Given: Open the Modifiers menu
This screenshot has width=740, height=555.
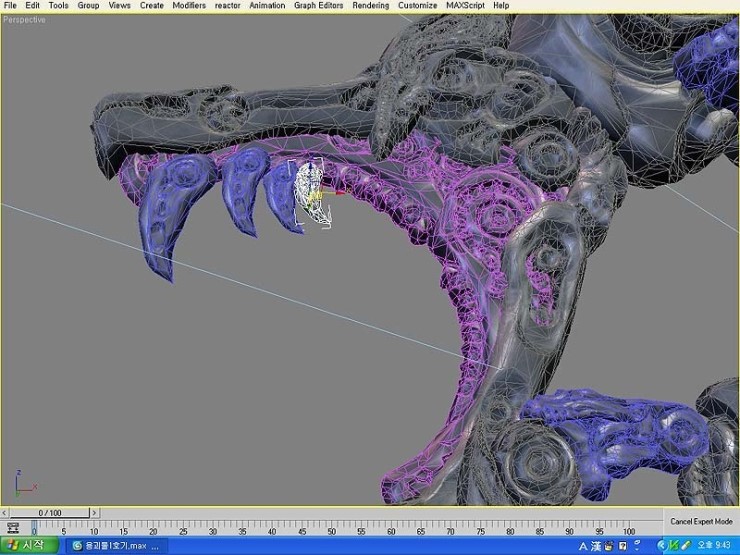Looking at the screenshot, I should pyautogui.click(x=189, y=6).
